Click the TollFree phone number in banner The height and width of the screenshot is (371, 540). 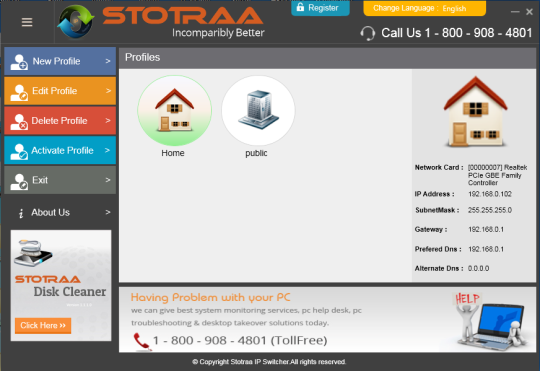(x=240, y=341)
